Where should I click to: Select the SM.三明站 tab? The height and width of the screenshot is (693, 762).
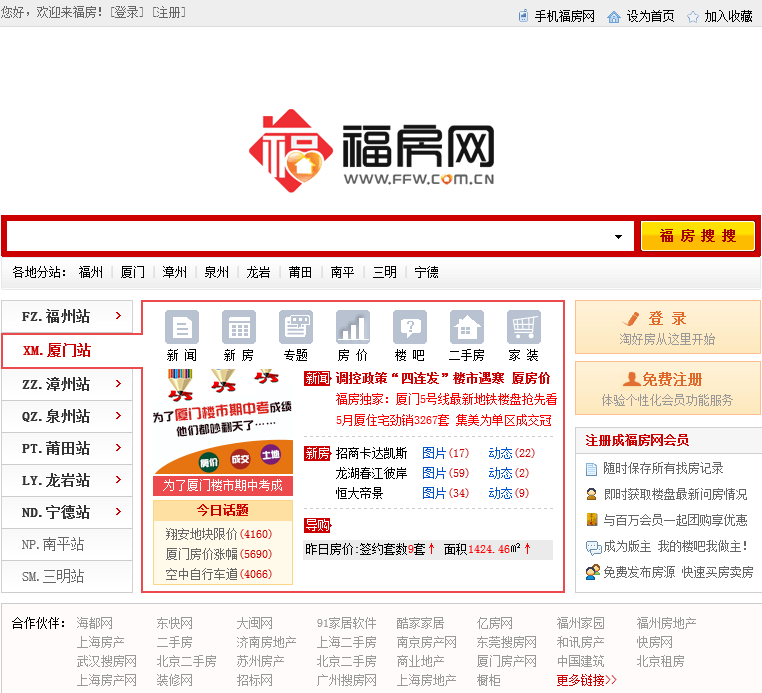[67, 576]
